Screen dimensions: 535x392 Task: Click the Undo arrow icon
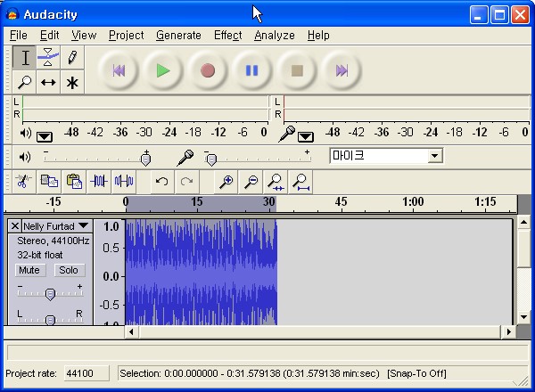(161, 182)
